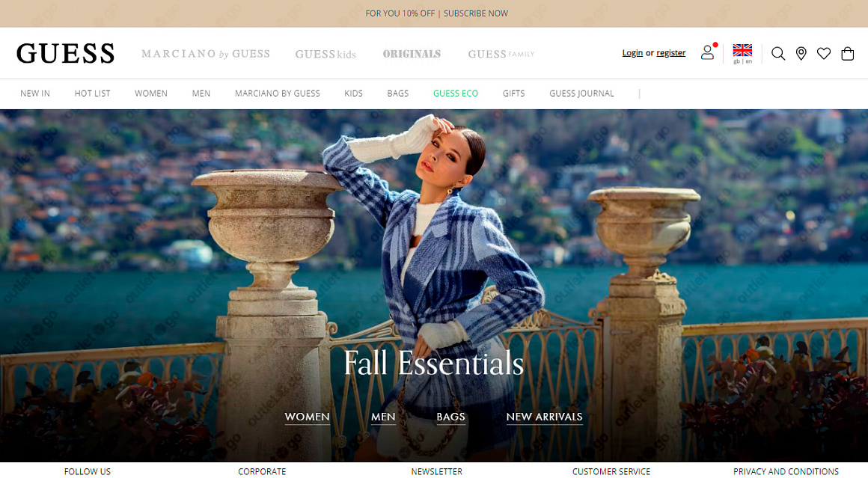868x478 pixels.
Task: Open the GUESS Family brand link
Action: click(x=501, y=54)
